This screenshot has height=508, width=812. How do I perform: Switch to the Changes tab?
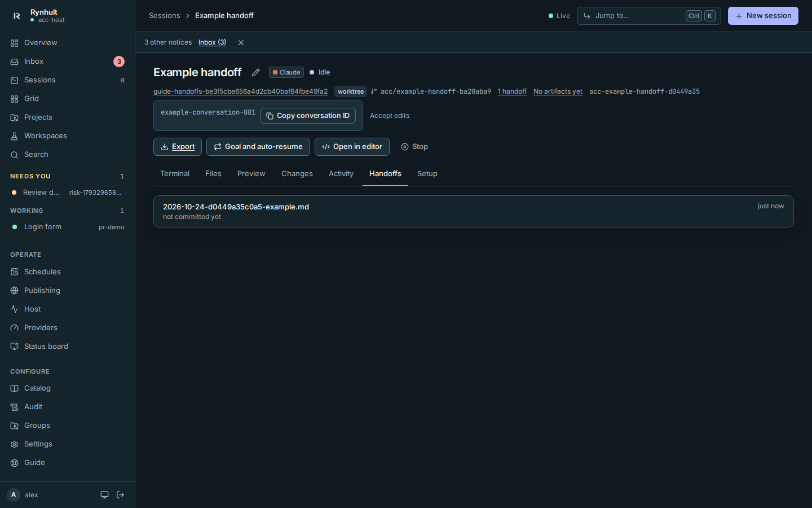(297, 174)
